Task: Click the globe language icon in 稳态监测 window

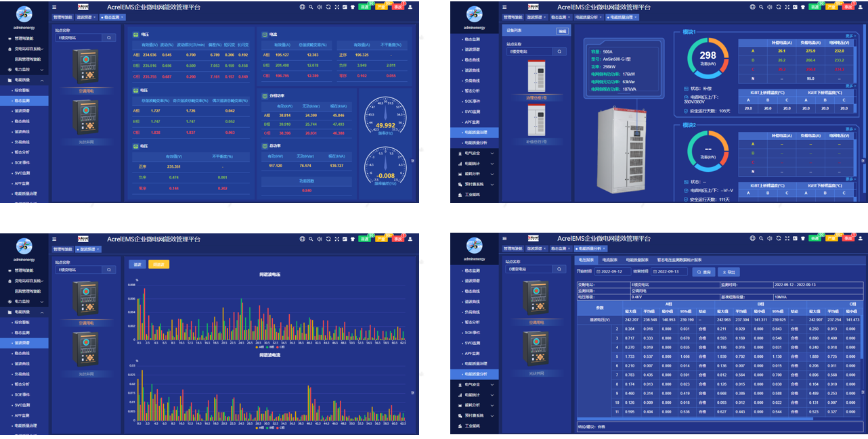Action: 302,7
